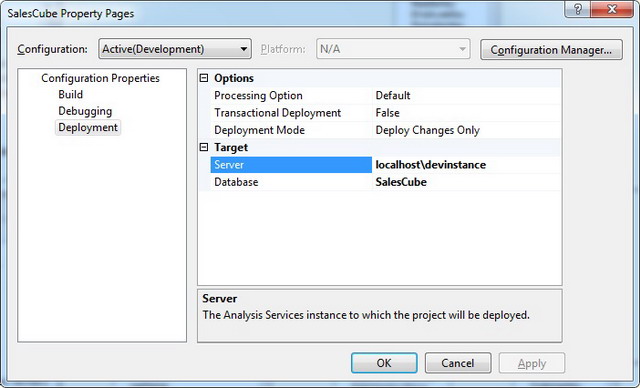Open the Configuration Manager dialog
Viewport: 640px width, 388px height.
click(x=551, y=50)
